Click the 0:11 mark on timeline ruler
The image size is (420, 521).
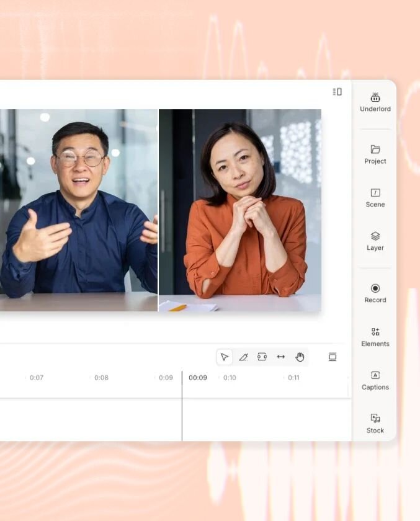point(293,378)
